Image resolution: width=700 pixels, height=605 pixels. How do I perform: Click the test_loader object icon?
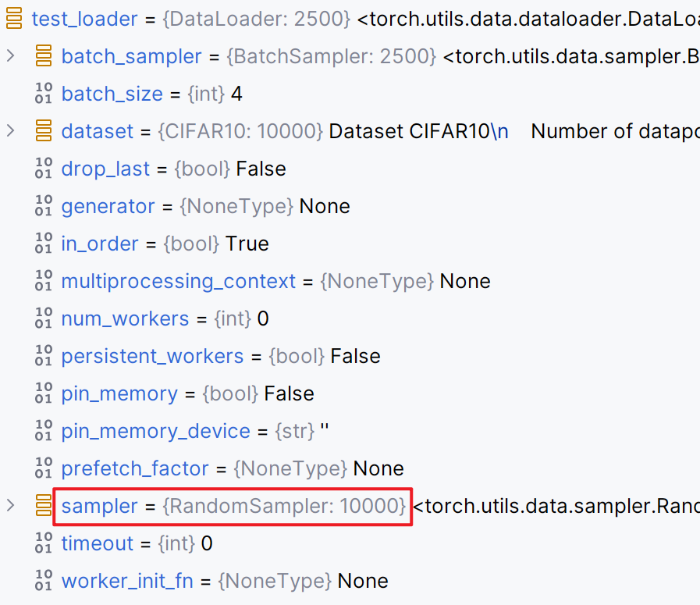[14, 18]
